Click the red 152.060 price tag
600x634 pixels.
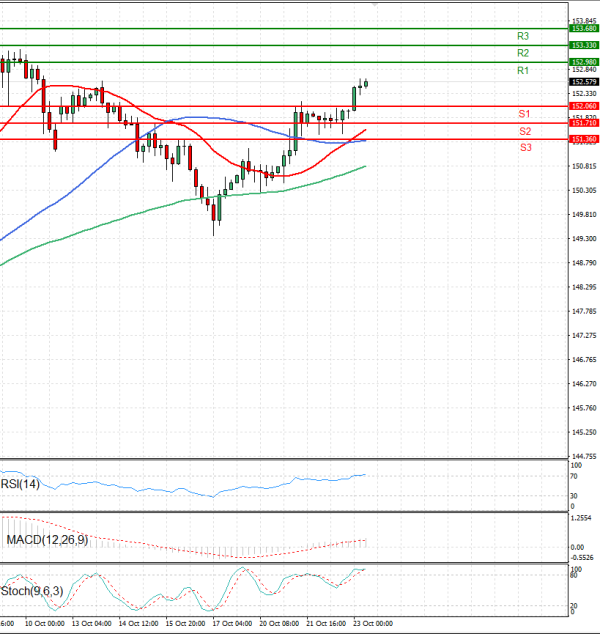click(x=583, y=106)
